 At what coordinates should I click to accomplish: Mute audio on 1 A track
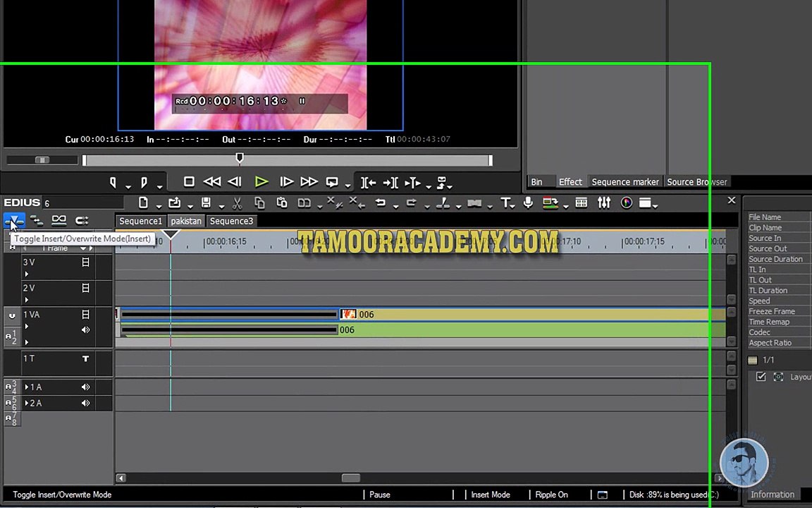pyautogui.click(x=86, y=387)
